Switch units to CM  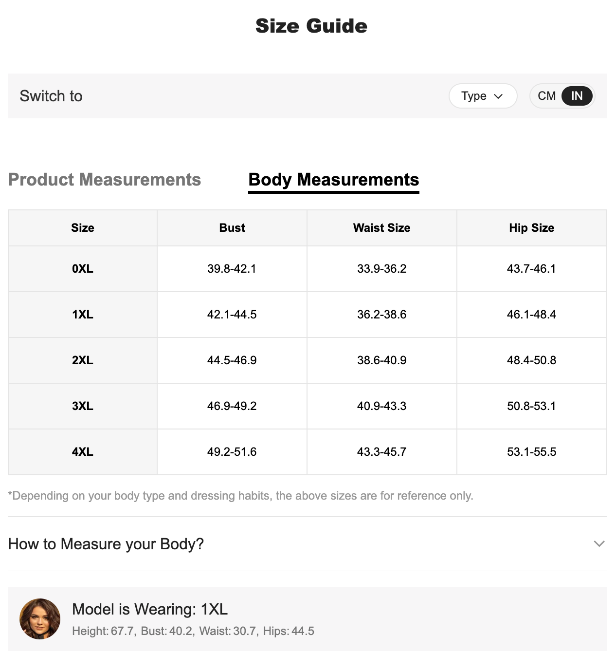coord(546,96)
